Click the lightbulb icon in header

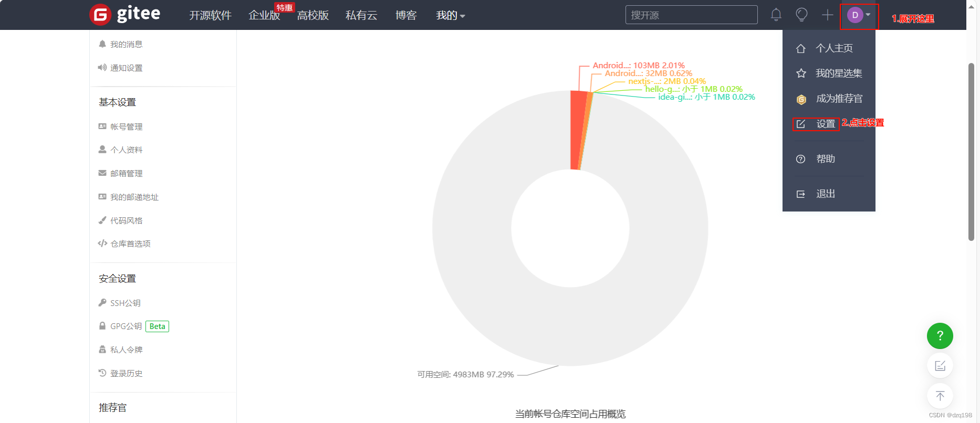point(801,15)
